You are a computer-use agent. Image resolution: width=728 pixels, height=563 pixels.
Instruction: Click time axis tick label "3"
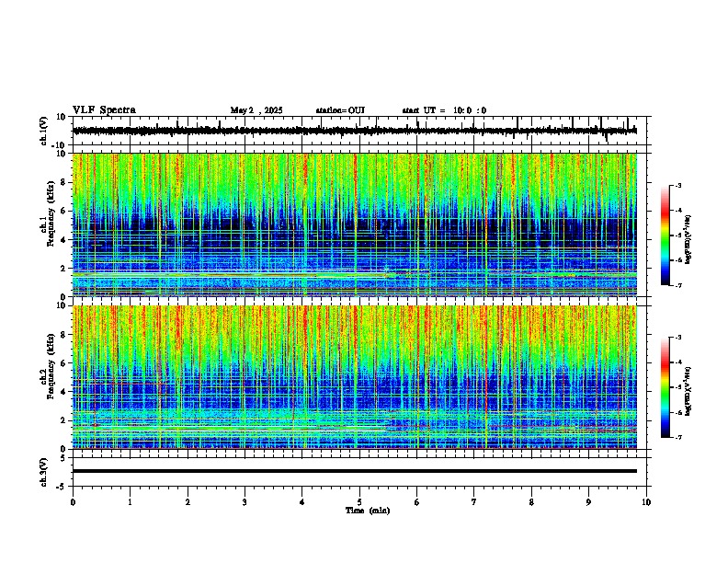[245, 502]
